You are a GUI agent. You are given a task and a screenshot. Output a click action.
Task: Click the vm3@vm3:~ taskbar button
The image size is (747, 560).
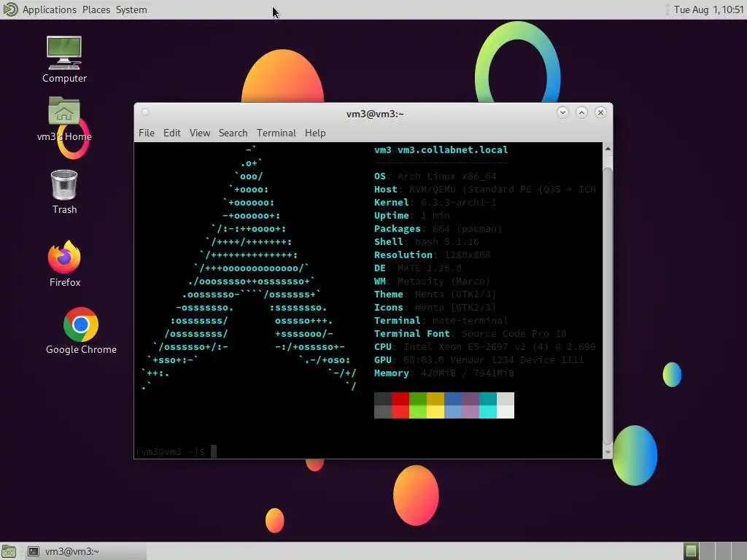(86, 551)
